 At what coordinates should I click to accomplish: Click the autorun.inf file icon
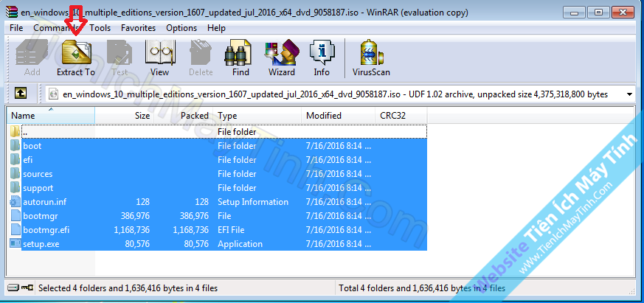point(15,201)
